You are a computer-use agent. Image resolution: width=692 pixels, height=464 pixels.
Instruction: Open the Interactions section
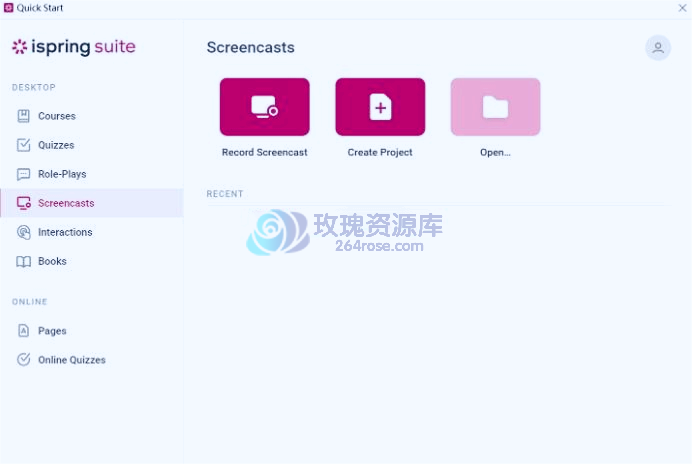91,232
